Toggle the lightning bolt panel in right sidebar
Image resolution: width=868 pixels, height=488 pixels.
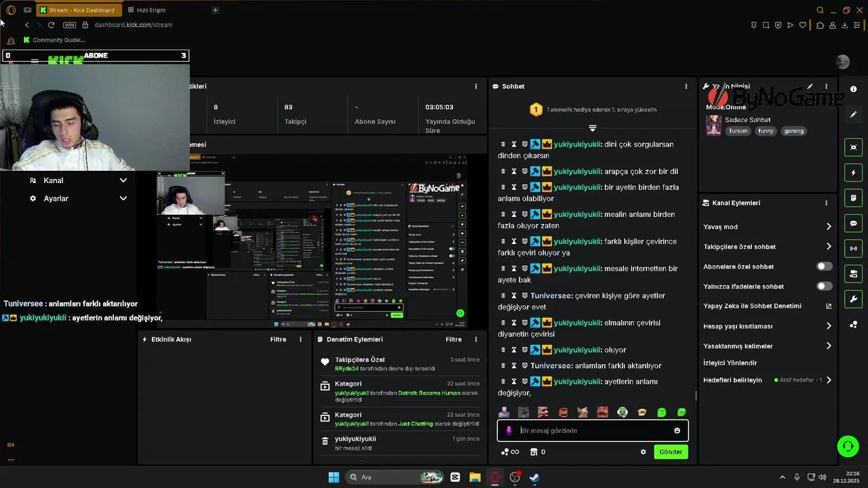pyautogui.click(x=854, y=173)
